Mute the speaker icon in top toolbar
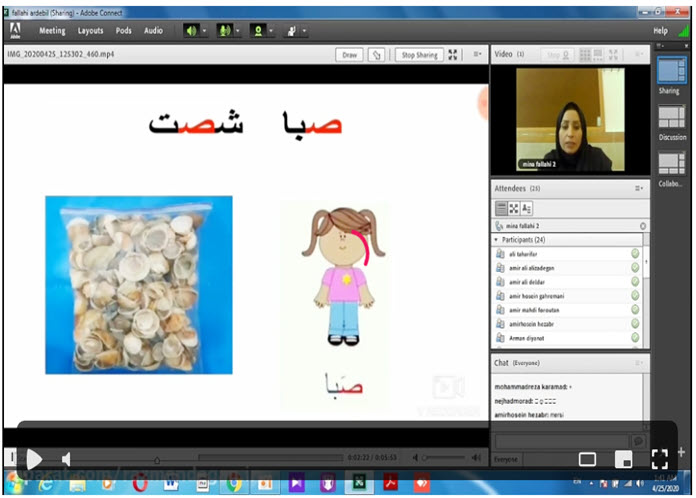The height and width of the screenshot is (498, 696). [191, 31]
